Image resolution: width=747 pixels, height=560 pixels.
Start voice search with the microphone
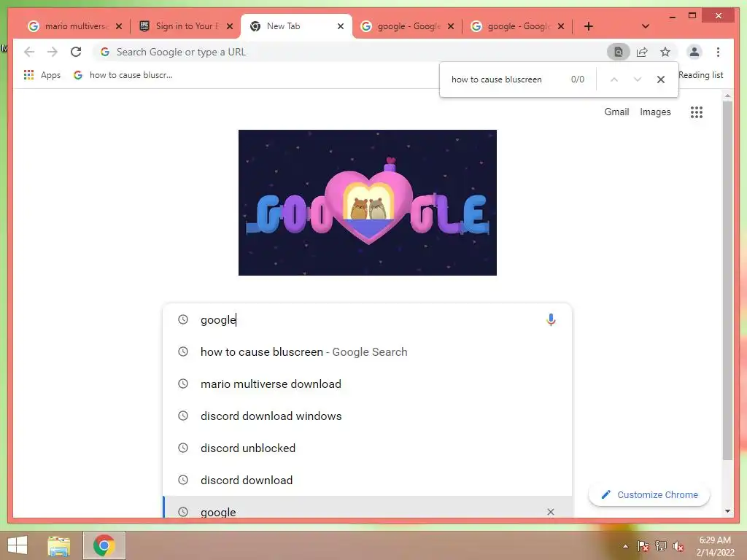pyautogui.click(x=551, y=319)
